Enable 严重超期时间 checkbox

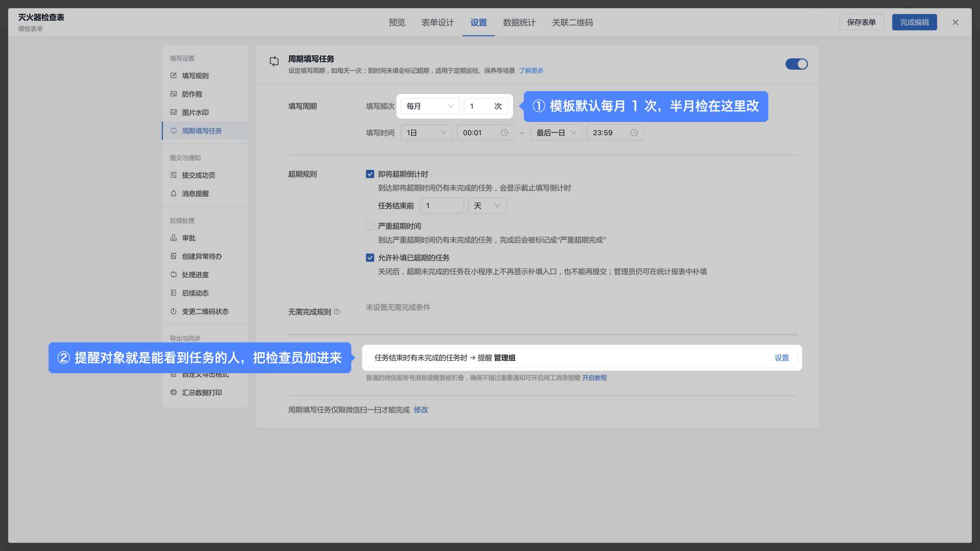point(370,226)
